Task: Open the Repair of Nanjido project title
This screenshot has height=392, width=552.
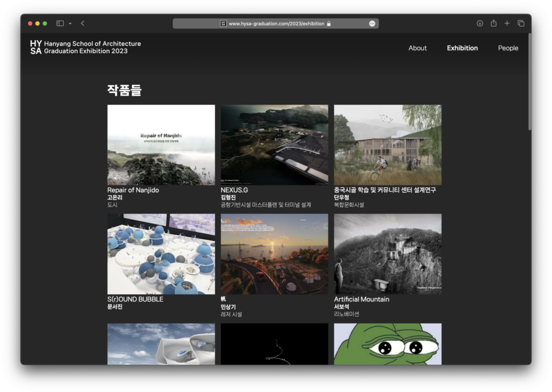Action: coord(133,190)
